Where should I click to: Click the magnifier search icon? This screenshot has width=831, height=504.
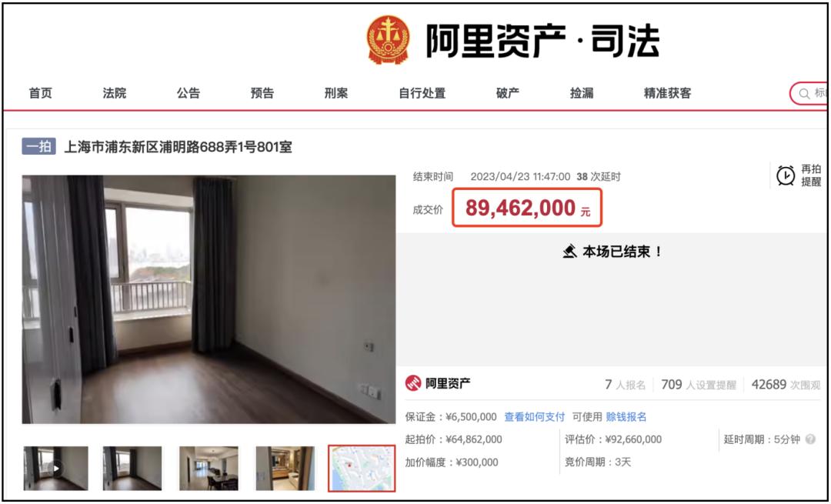click(804, 94)
